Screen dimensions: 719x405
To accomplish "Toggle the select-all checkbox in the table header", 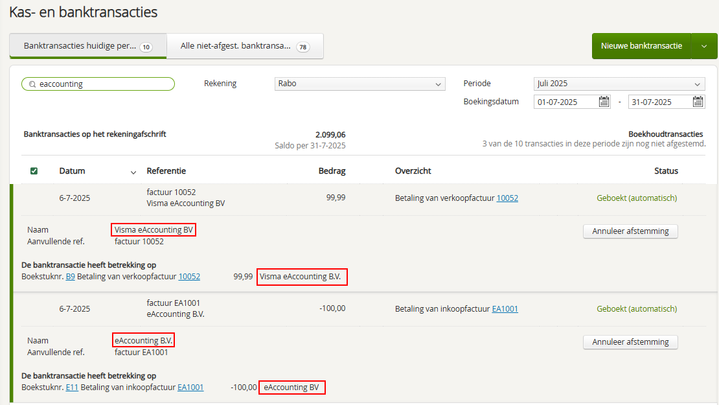I will [34, 171].
